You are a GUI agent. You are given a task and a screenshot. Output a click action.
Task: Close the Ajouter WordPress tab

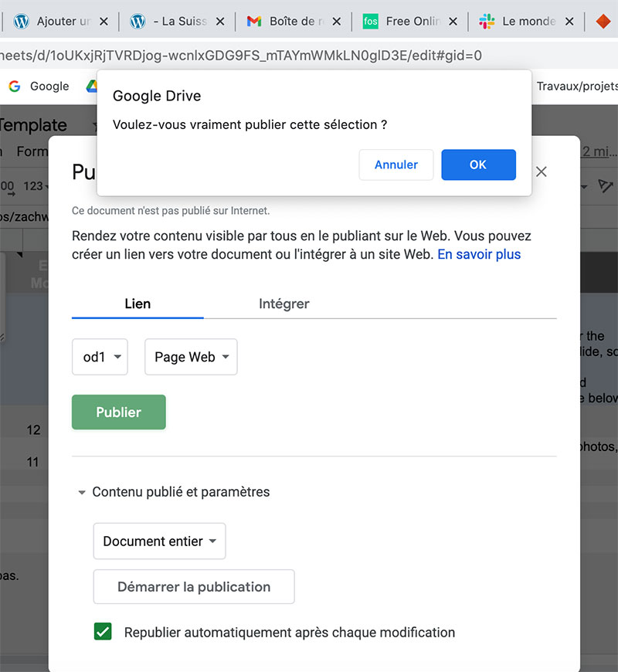104,22
